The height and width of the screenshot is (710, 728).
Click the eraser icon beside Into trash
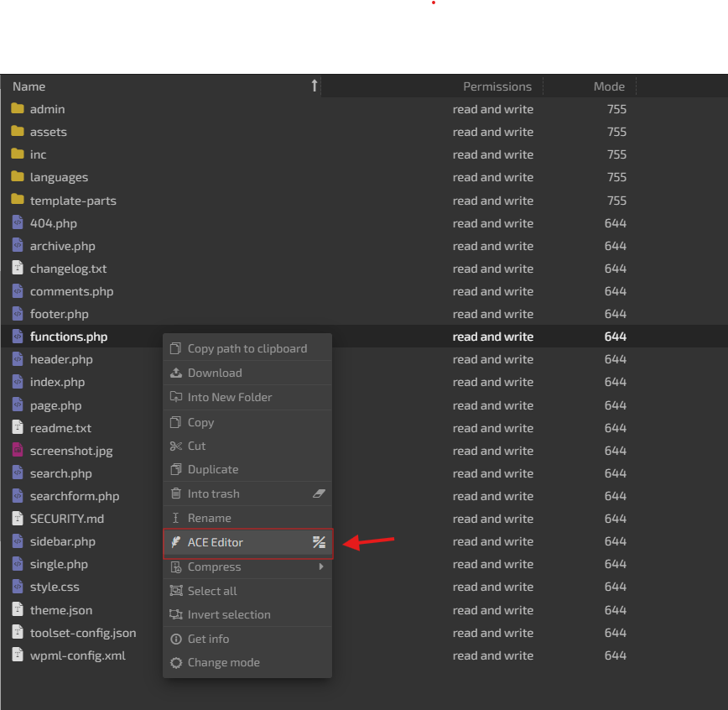click(319, 493)
